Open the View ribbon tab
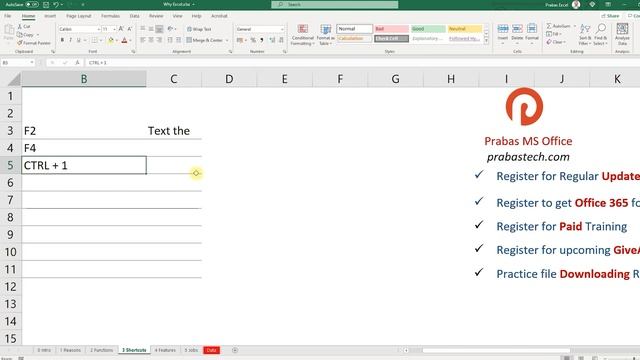 177,16
